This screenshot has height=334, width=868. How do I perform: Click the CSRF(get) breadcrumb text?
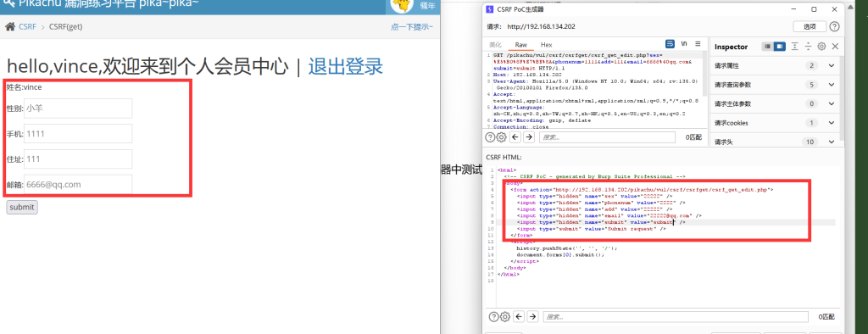click(x=66, y=26)
